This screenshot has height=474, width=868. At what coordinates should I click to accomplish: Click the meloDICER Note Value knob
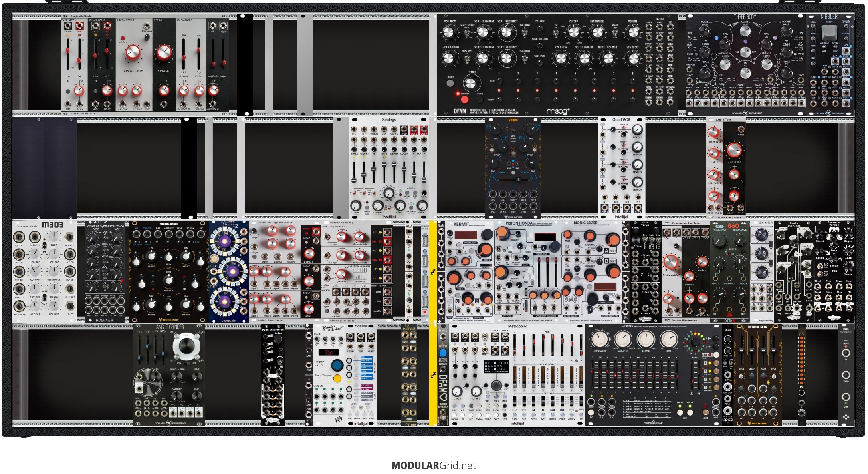(x=600, y=339)
